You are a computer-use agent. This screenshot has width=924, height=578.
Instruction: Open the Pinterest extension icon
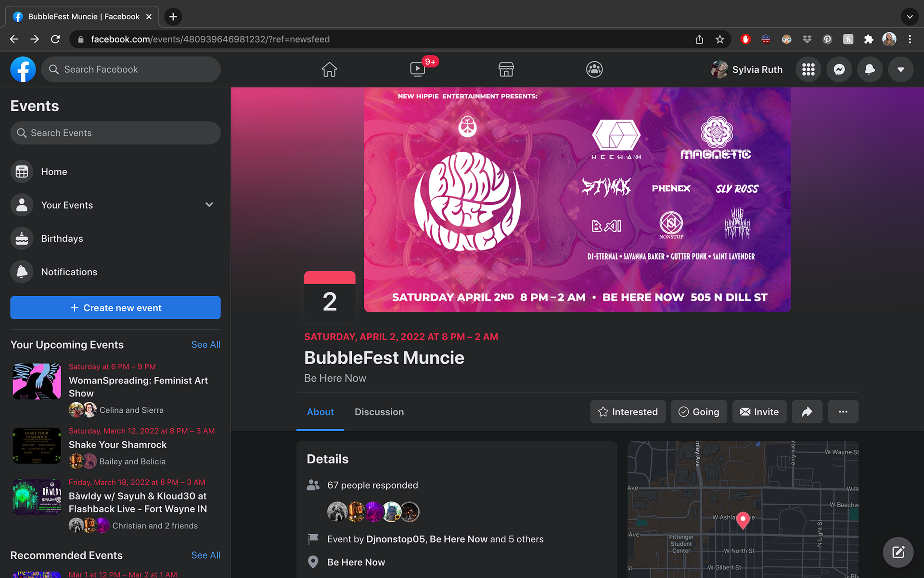coord(827,39)
